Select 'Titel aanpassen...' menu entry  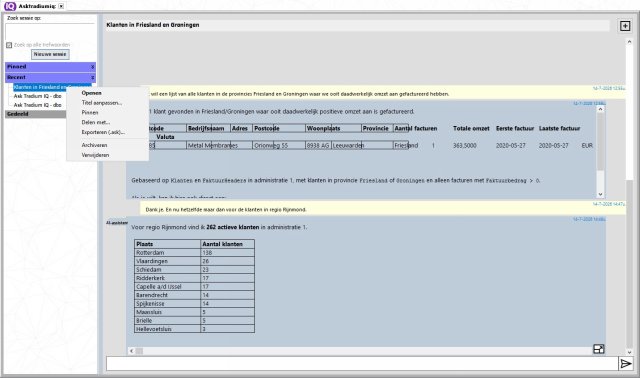click(x=102, y=103)
